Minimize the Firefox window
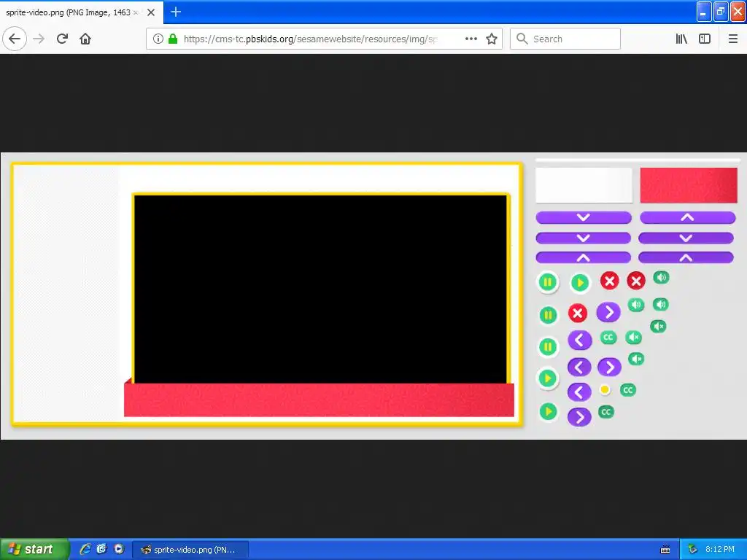The width and height of the screenshot is (747, 560). point(704,12)
